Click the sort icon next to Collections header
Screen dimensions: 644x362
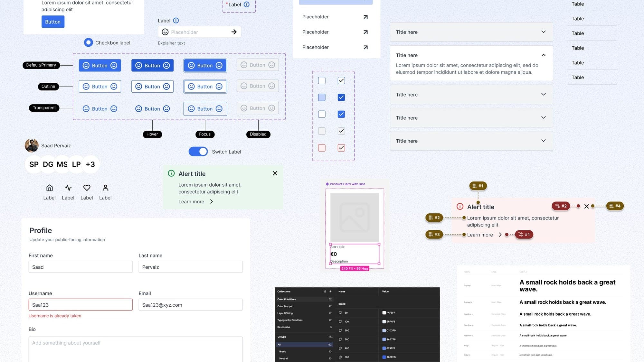tap(325, 292)
